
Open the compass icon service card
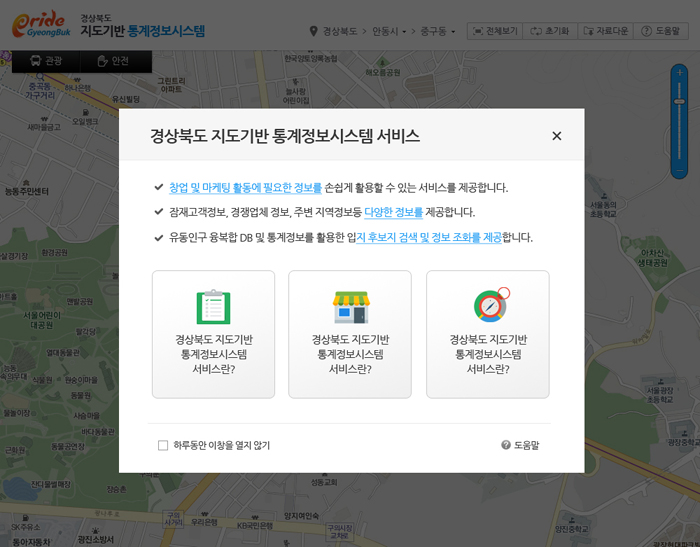pos(488,334)
